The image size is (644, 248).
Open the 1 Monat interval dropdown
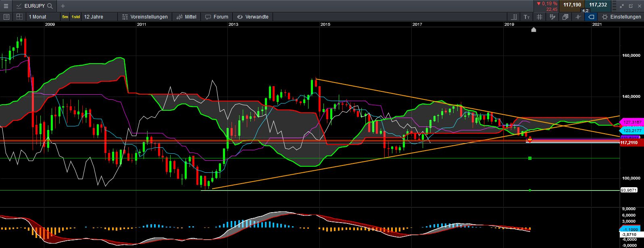38,17
